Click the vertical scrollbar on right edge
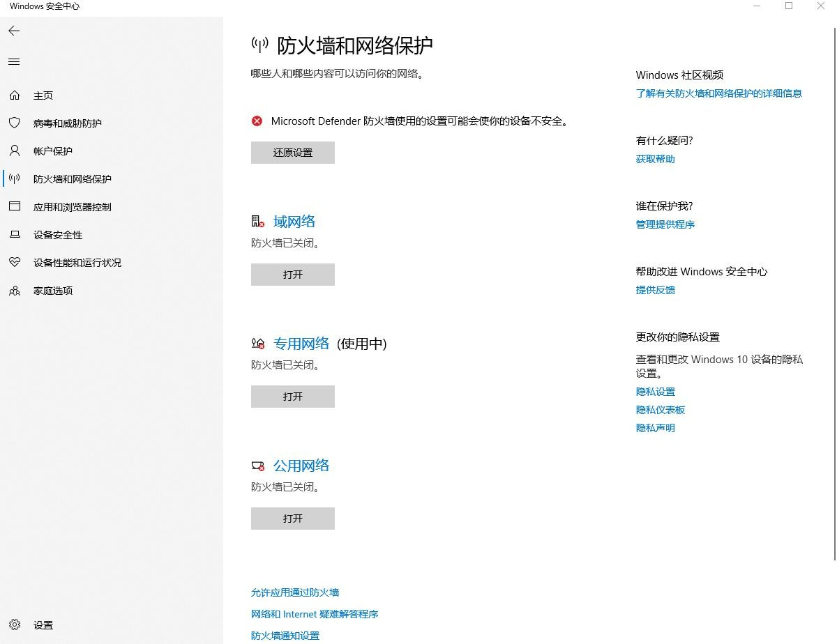This screenshot has width=837, height=644. click(834, 293)
